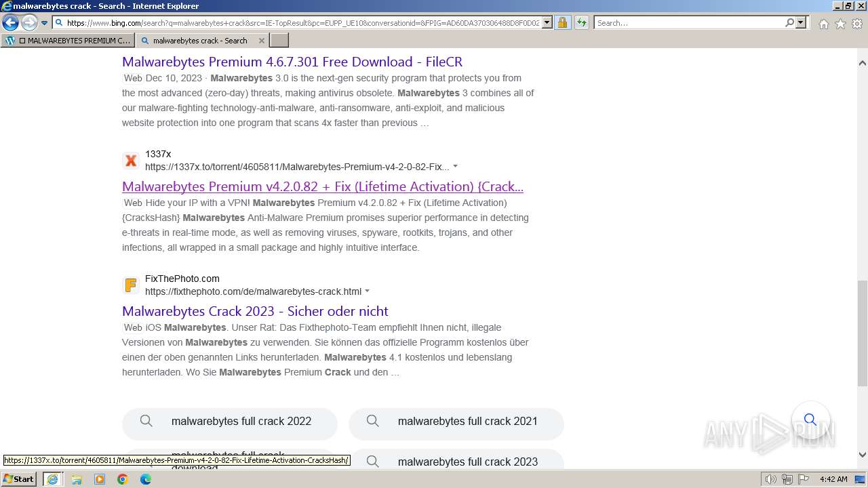Click the FixThePhoto.com site name
Image resolution: width=868 pixels, height=488 pixels.
(182, 279)
